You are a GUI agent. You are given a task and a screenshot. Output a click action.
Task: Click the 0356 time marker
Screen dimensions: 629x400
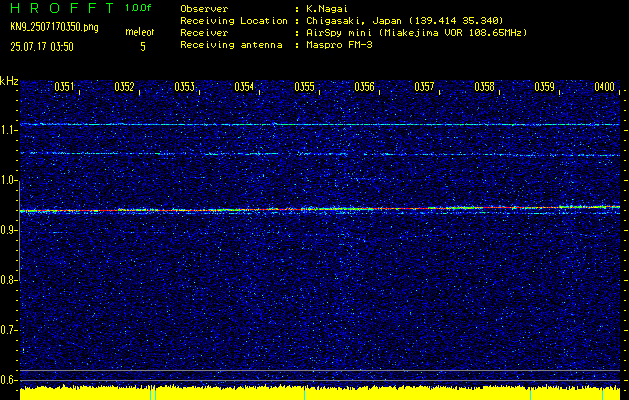click(364, 87)
